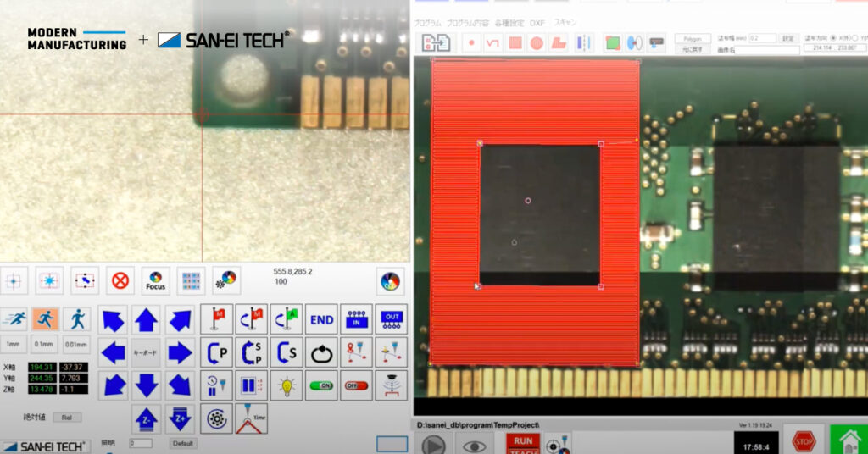Viewport: 868px width, 454px height.
Task: Select the X-axis coating direction radio button
Action: click(833, 38)
